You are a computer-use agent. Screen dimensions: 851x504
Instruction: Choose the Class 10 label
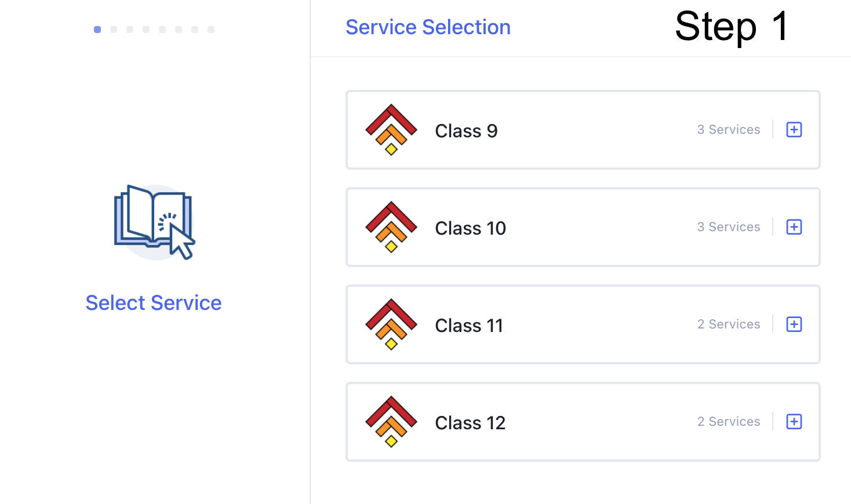pyautogui.click(x=470, y=228)
